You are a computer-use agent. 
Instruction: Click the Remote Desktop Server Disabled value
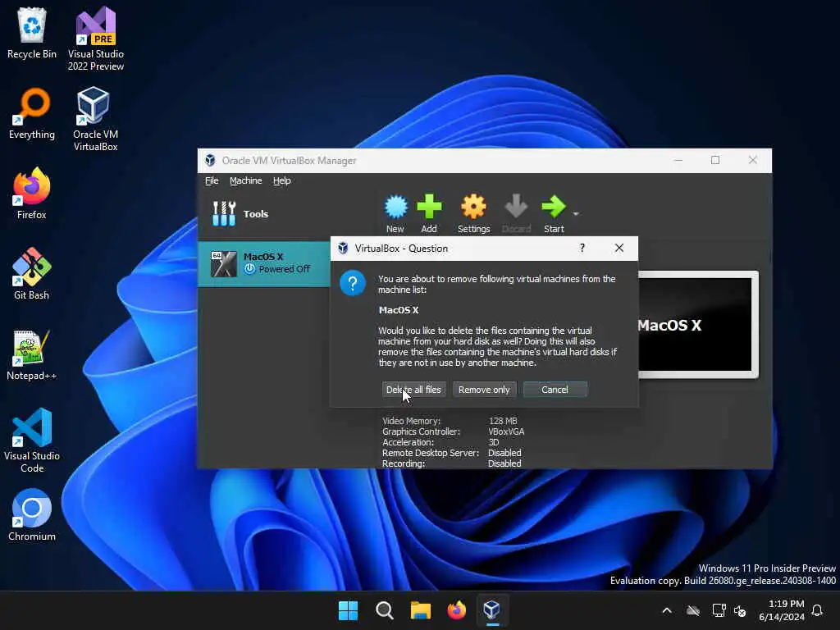(504, 453)
